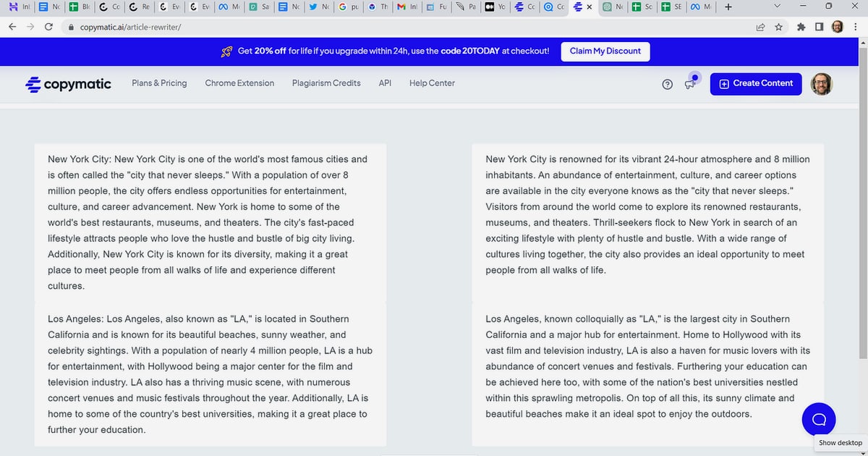Open the chat support bubble
The image size is (868, 456).
(x=819, y=419)
